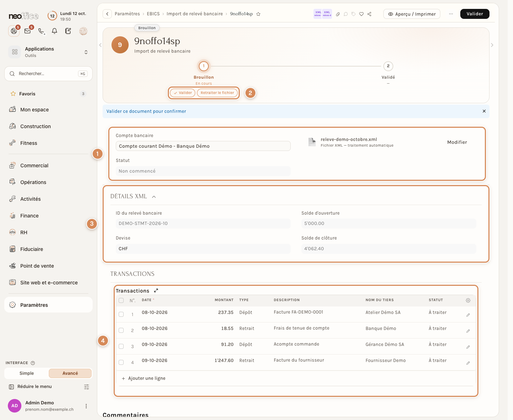
Task: Select the checkbox for transaction row 4
Action: click(x=121, y=362)
